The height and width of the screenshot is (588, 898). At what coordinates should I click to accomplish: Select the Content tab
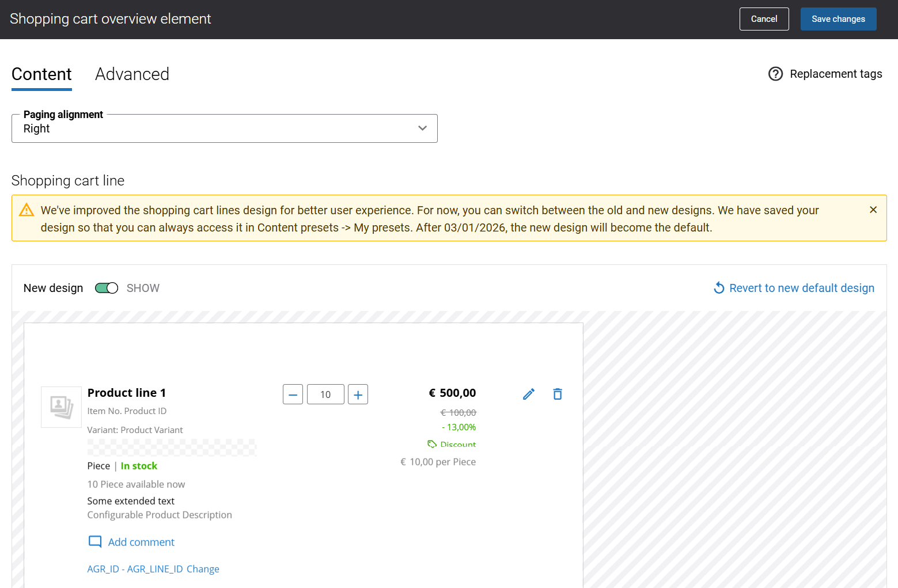[41, 74]
